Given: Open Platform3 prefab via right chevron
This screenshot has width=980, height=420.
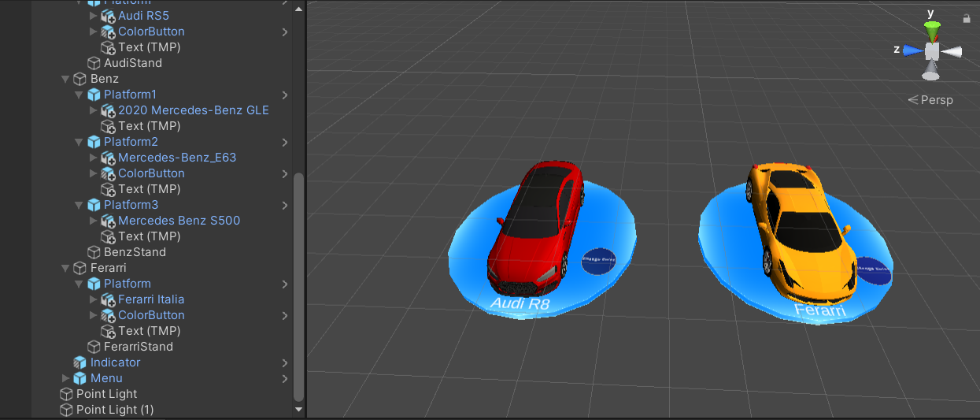Looking at the screenshot, I should coord(285,205).
